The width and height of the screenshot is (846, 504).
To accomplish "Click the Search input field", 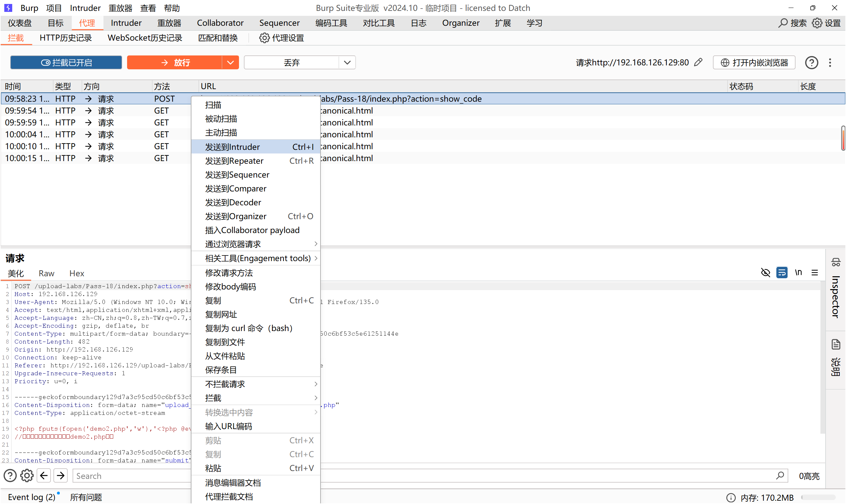I will (132, 476).
